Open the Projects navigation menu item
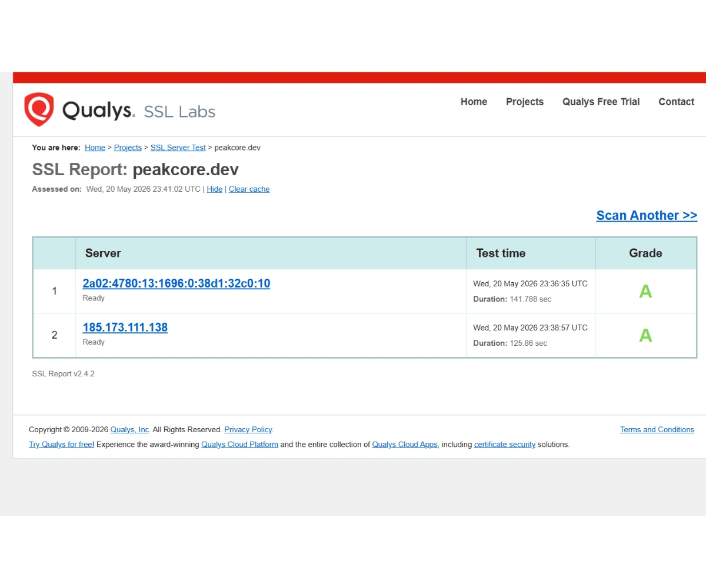The width and height of the screenshot is (706, 588). click(525, 102)
